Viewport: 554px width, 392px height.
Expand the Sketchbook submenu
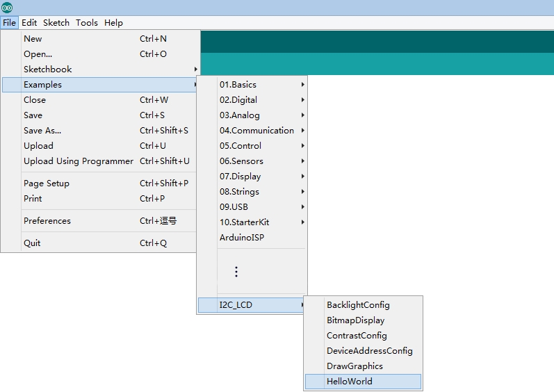(48, 70)
